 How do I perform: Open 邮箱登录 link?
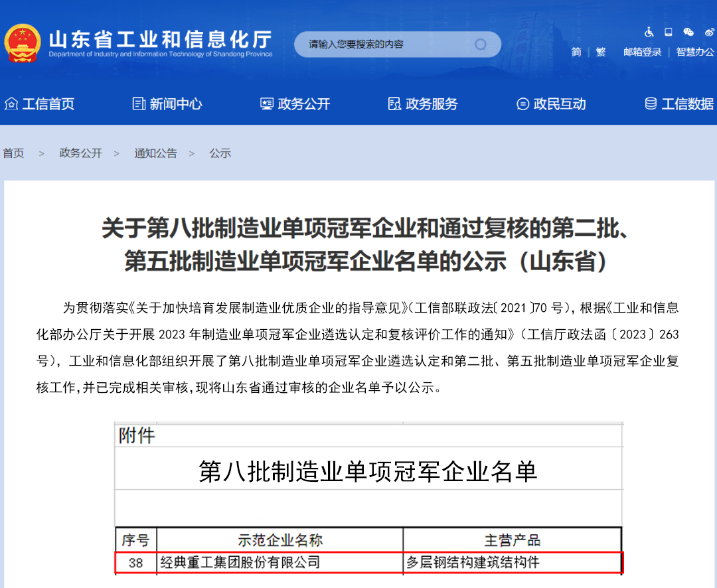[x=642, y=52]
